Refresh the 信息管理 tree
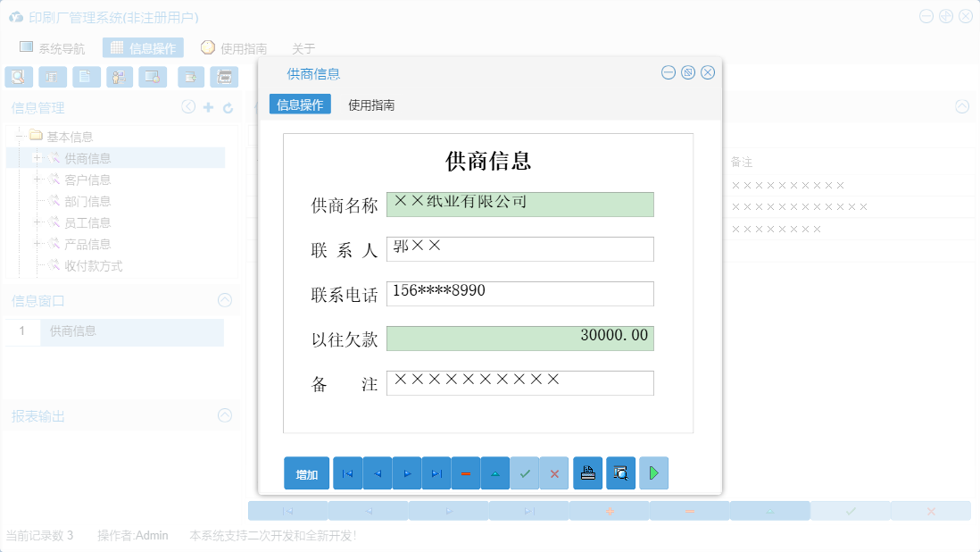 pyautogui.click(x=226, y=106)
